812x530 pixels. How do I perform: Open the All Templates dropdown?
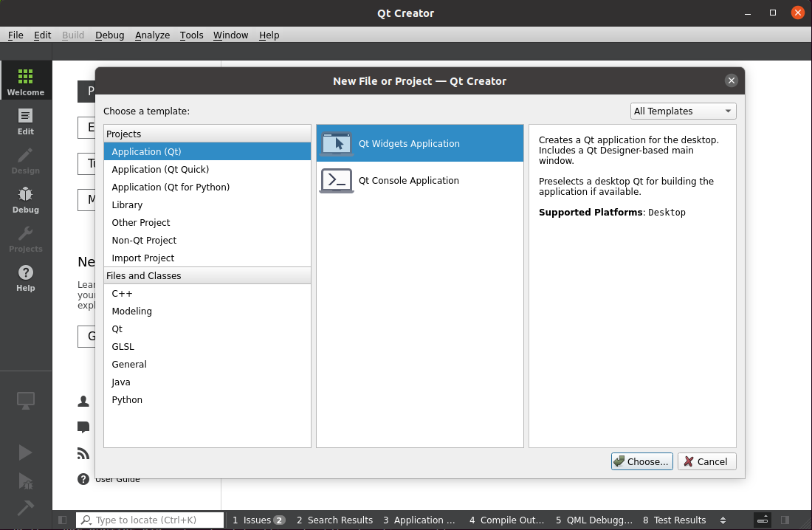point(683,111)
